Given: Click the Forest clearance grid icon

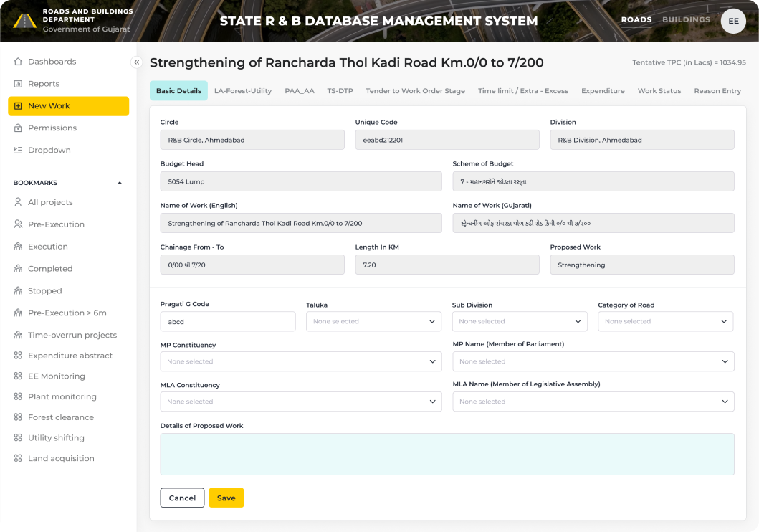Looking at the screenshot, I should click(18, 417).
